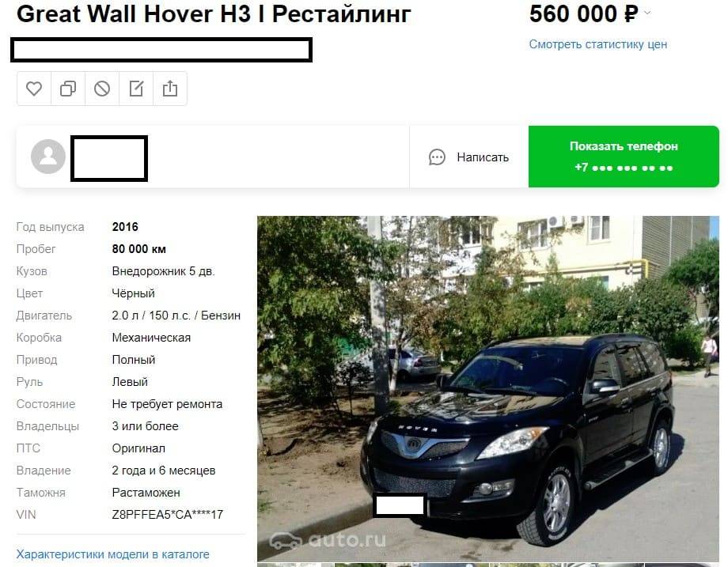Click the 2016 year of manufacture value
The height and width of the screenshot is (567, 728).
pyautogui.click(x=125, y=227)
